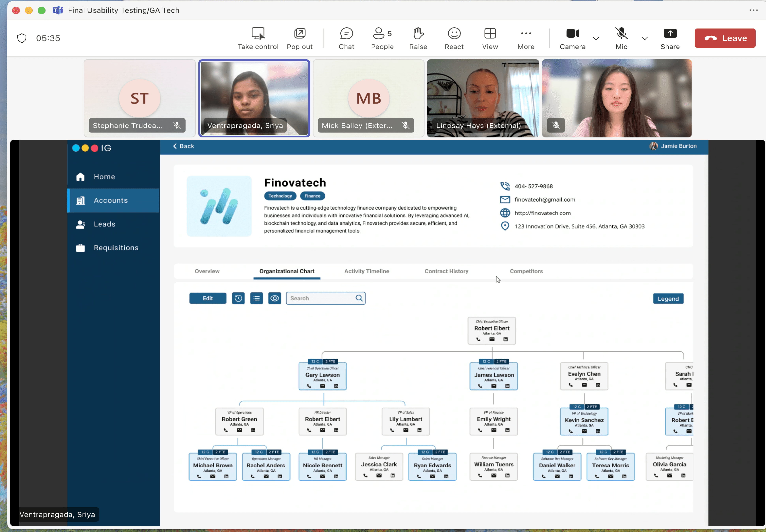Image resolution: width=766 pixels, height=532 pixels.
Task: Toggle the eye visibility icon
Action: point(274,298)
